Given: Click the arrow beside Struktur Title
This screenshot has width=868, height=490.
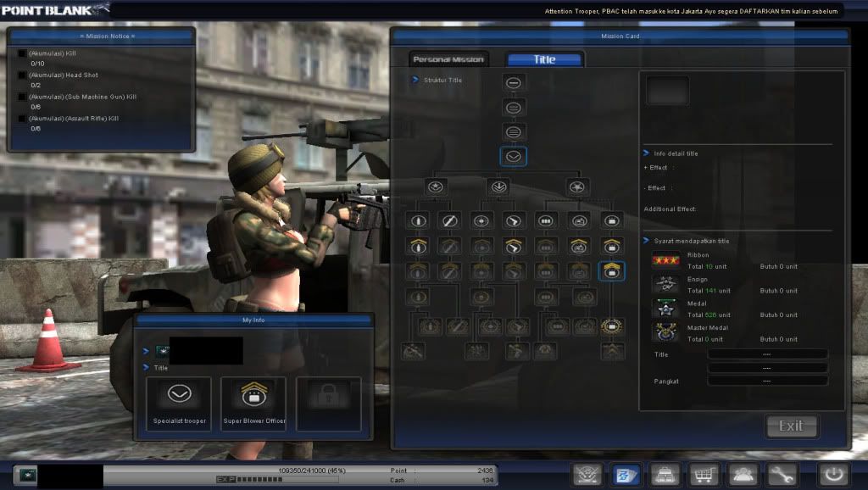Looking at the screenshot, I should tap(415, 80).
